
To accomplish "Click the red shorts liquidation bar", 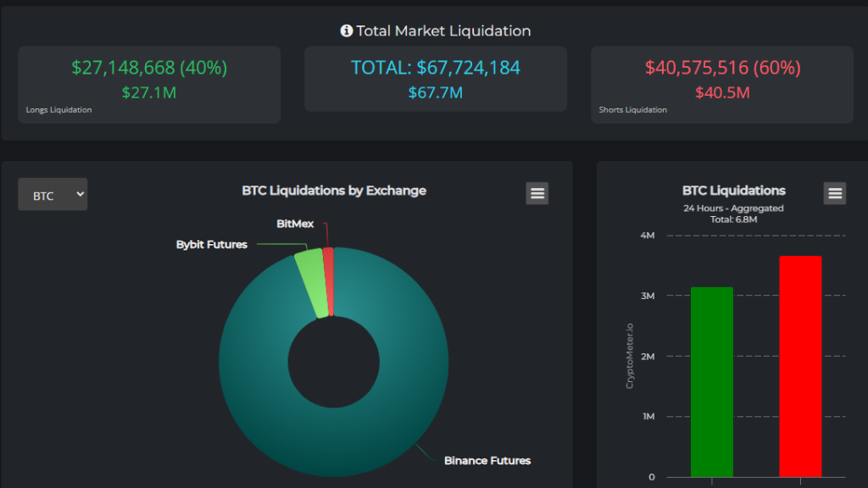I will click(x=800, y=366).
